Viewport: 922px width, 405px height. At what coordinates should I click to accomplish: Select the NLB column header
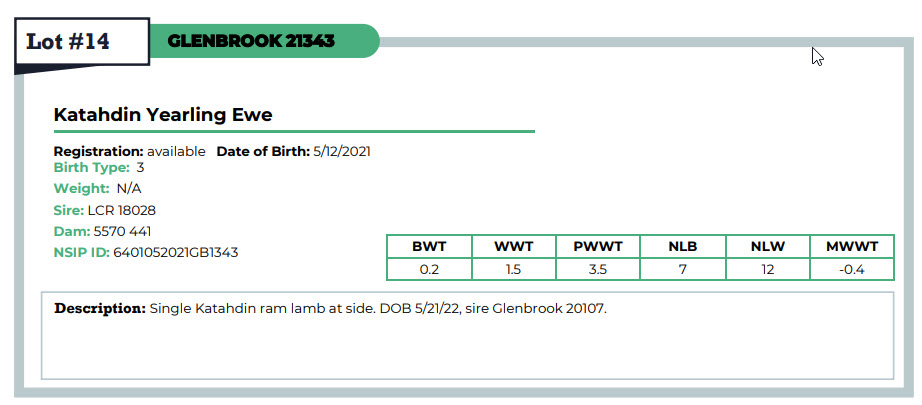(683, 247)
